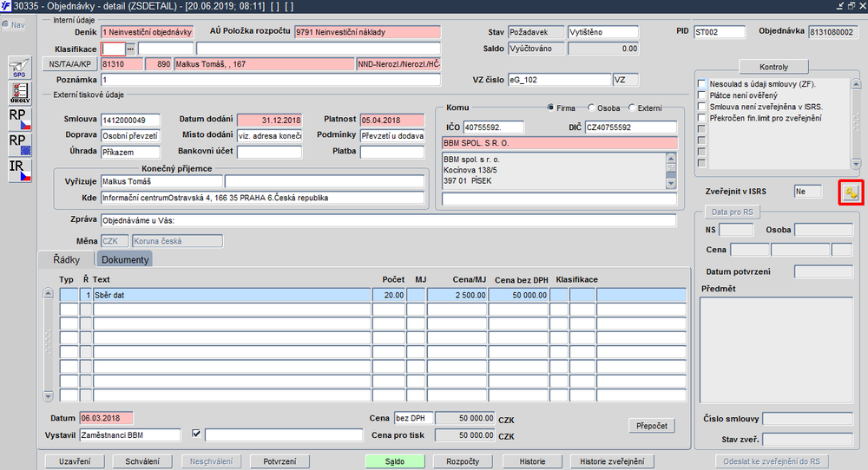Select the Osoba radio button

(591, 108)
